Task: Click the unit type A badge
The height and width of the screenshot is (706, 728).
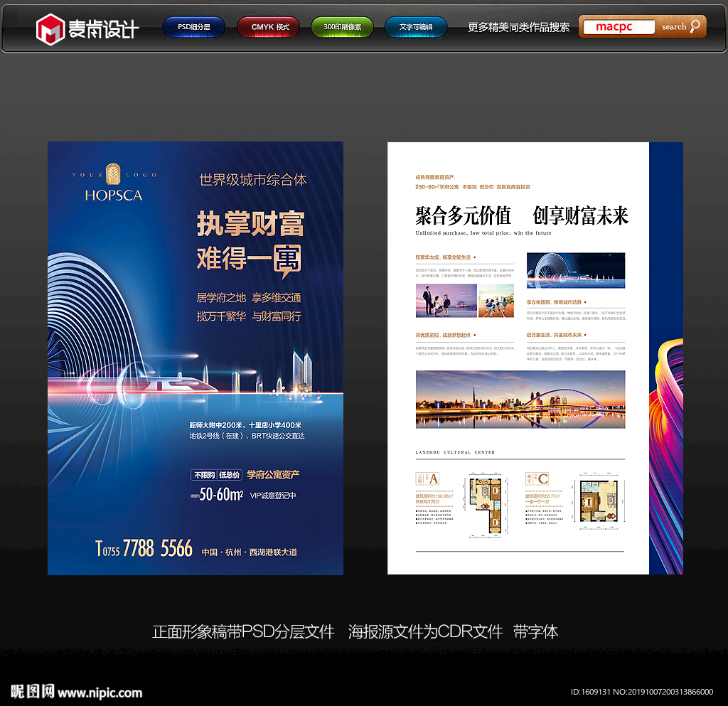Action: [x=434, y=478]
